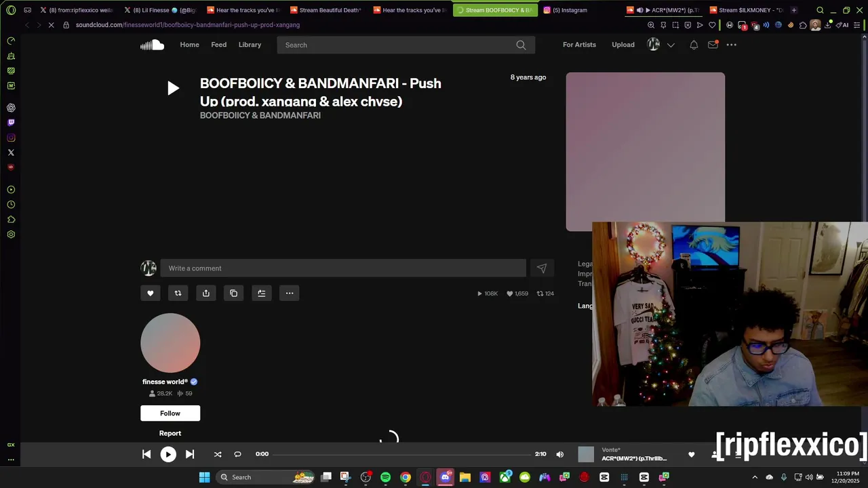Copy the track link

tap(234, 293)
